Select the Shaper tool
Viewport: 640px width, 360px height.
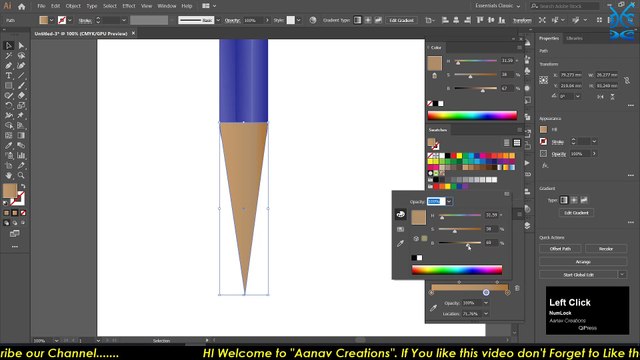coord(9,96)
